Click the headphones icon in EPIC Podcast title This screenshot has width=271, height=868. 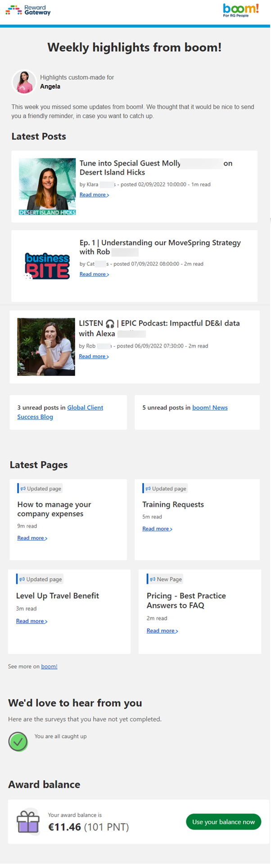110,324
